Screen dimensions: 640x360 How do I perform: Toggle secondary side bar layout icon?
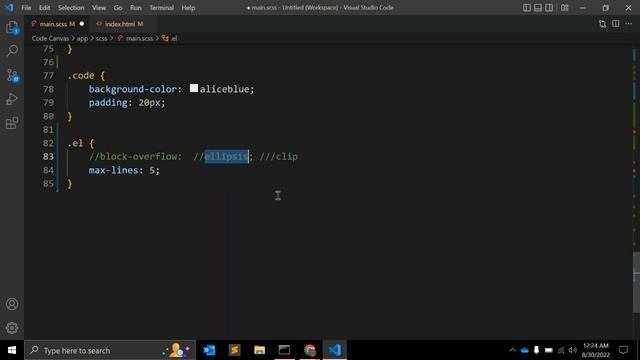549,8
